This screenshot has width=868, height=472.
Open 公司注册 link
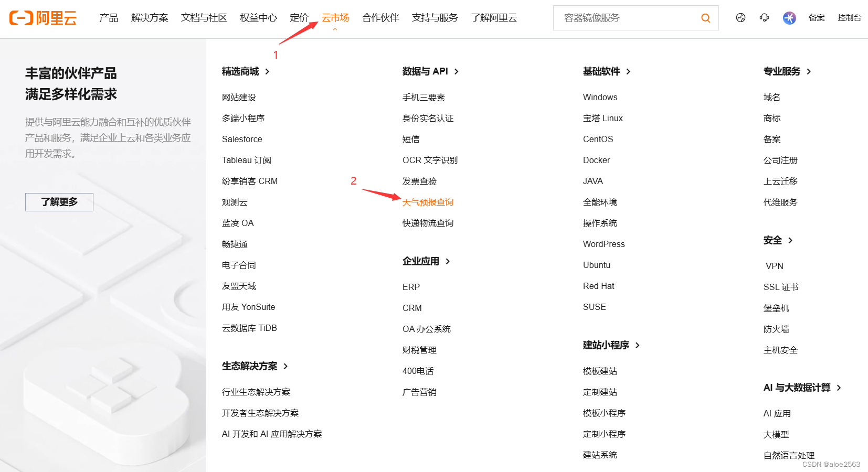(780, 160)
